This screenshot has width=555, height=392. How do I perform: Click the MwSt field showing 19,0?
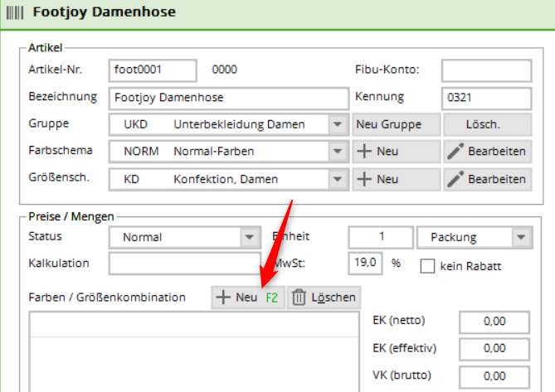365,264
